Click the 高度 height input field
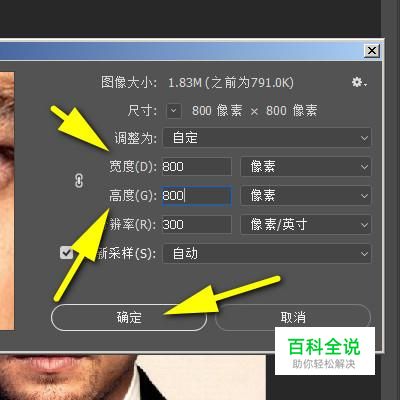This screenshot has height=400, width=400. (x=196, y=196)
